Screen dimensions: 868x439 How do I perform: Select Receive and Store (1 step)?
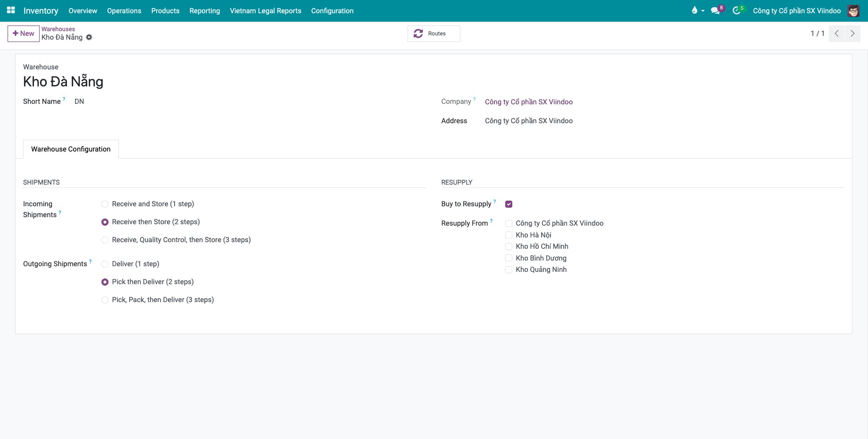click(105, 204)
